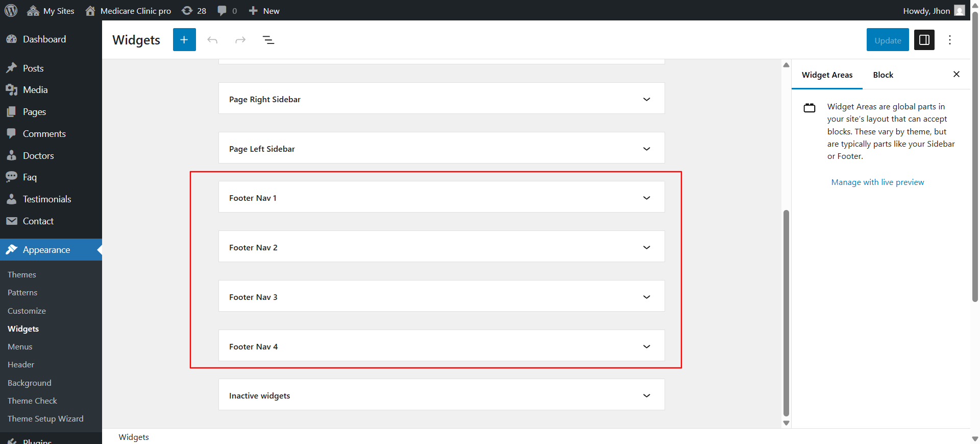Open Theme Check submenu item
This screenshot has width=980, height=444.
[x=32, y=401]
